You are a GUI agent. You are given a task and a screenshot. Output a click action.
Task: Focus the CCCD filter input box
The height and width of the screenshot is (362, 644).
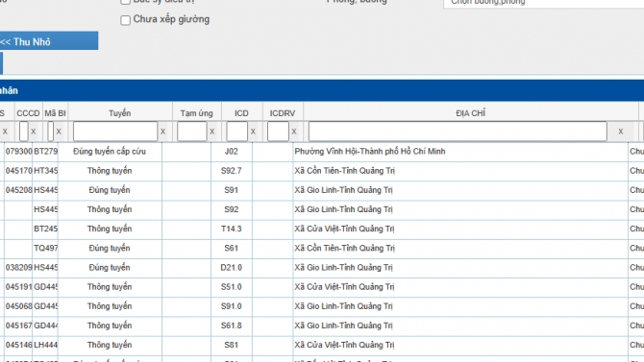pyautogui.click(x=23, y=132)
